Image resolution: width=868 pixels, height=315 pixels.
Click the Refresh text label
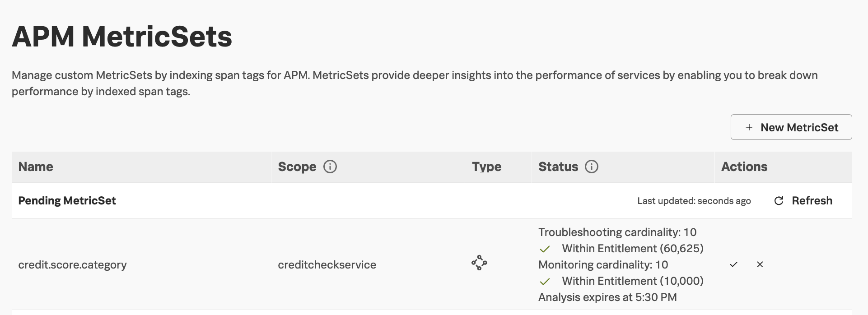click(x=812, y=201)
